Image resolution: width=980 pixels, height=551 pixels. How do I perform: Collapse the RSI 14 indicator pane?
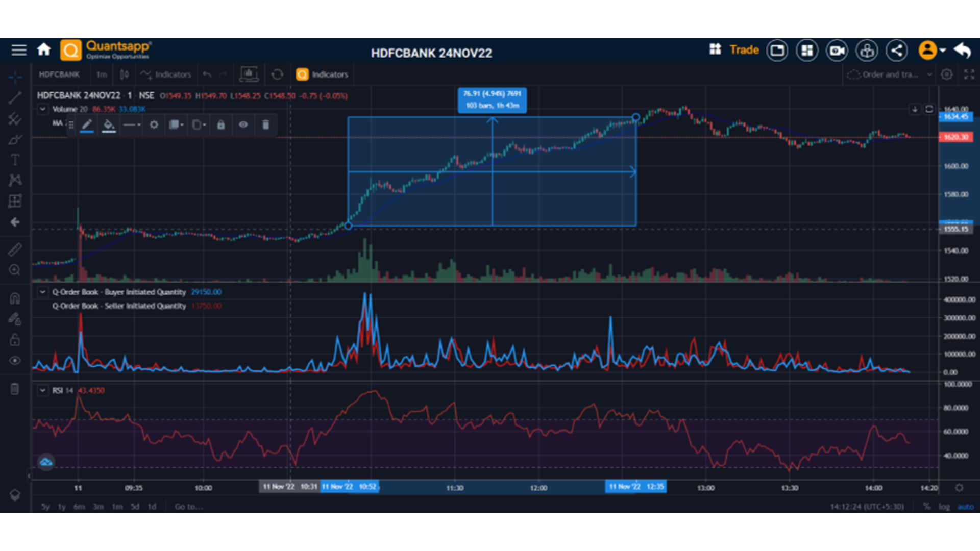point(42,390)
